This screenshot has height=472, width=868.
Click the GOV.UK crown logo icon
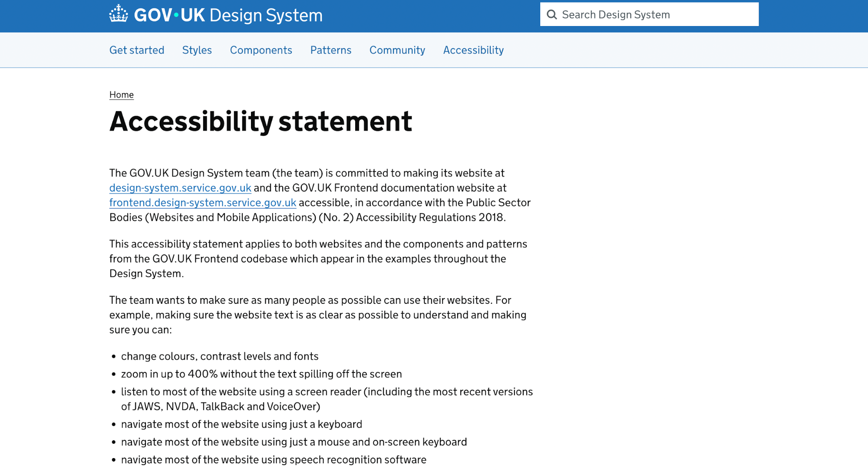[x=119, y=14]
